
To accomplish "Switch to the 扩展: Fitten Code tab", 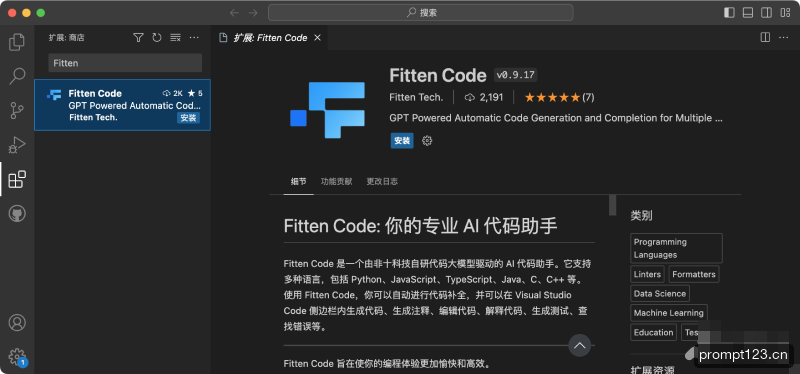I will pos(269,38).
